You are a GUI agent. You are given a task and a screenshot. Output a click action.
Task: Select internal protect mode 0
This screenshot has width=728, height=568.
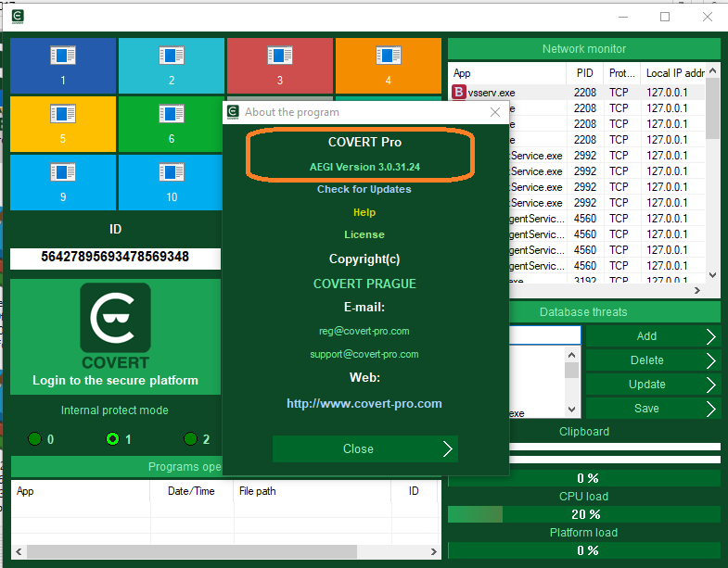tap(35, 438)
